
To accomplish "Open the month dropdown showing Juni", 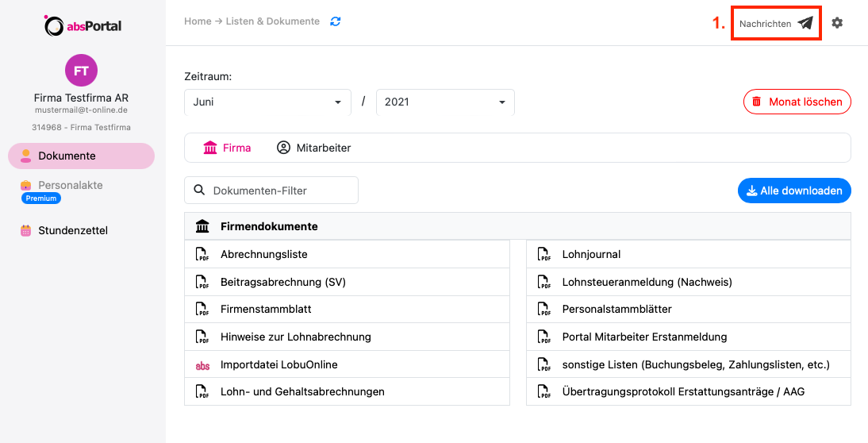I will point(267,102).
